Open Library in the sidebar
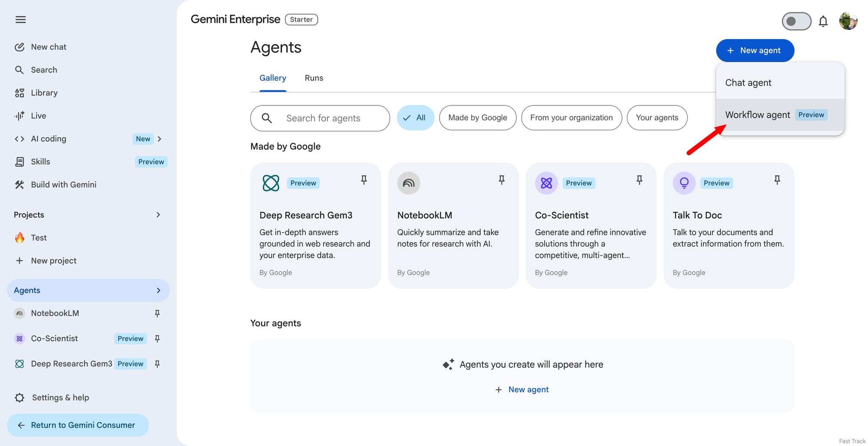This screenshot has height=446, width=868. click(88, 93)
